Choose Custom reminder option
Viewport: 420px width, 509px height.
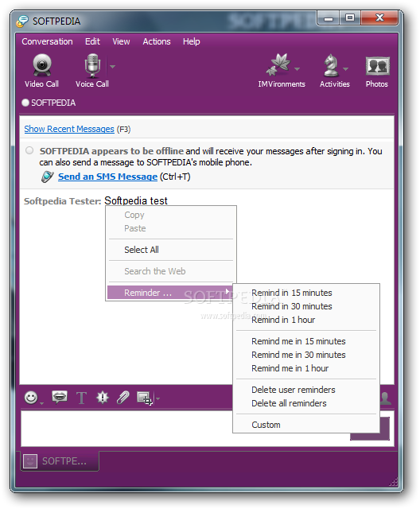(306, 425)
